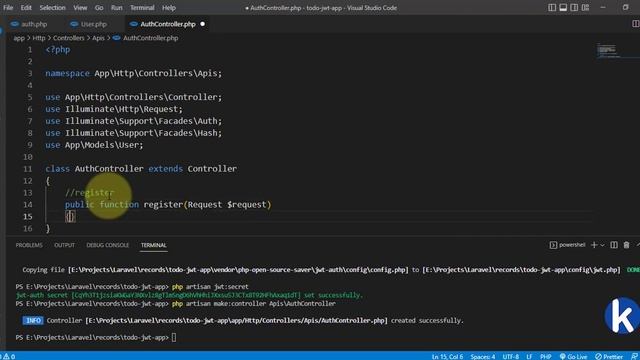This screenshot has height=360, width=640.
Task: Create a new terminal with plus icon
Action: [594, 245]
